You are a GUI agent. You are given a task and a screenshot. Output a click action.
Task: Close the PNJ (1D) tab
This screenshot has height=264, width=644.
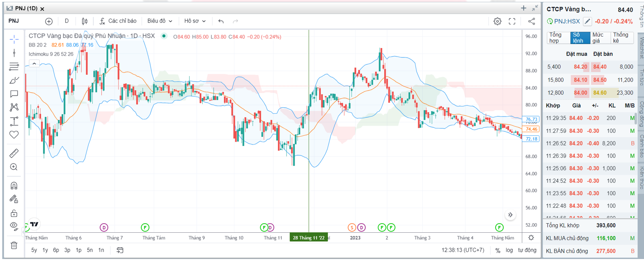pos(42,9)
